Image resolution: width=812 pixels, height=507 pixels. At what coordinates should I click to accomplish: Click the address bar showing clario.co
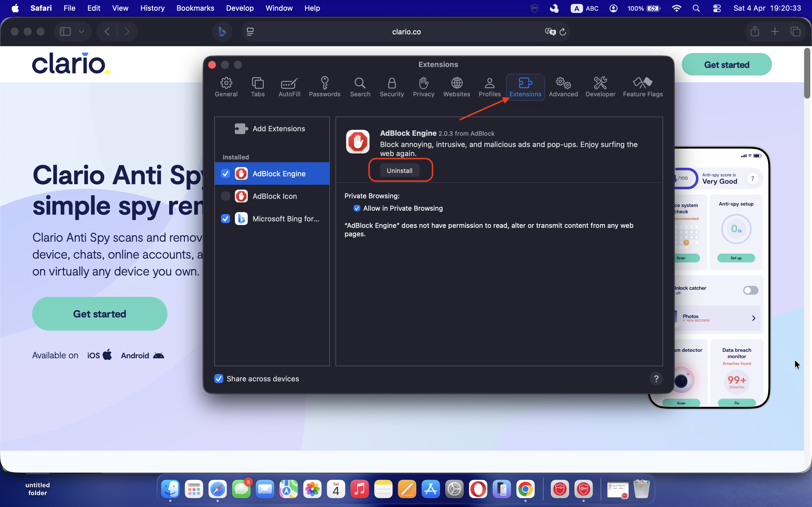pyautogui.click(x=406, y=32)
